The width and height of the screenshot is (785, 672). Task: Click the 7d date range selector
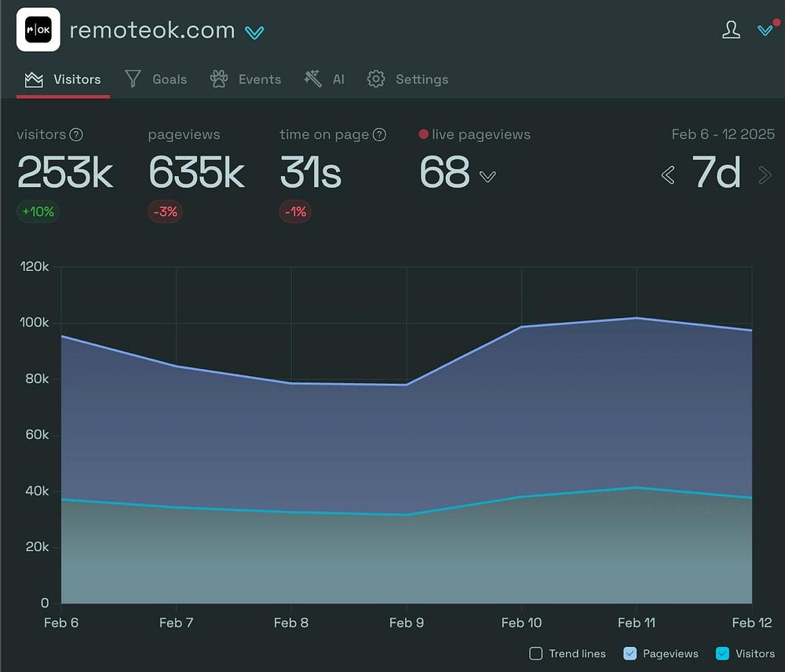click(716, 172)
